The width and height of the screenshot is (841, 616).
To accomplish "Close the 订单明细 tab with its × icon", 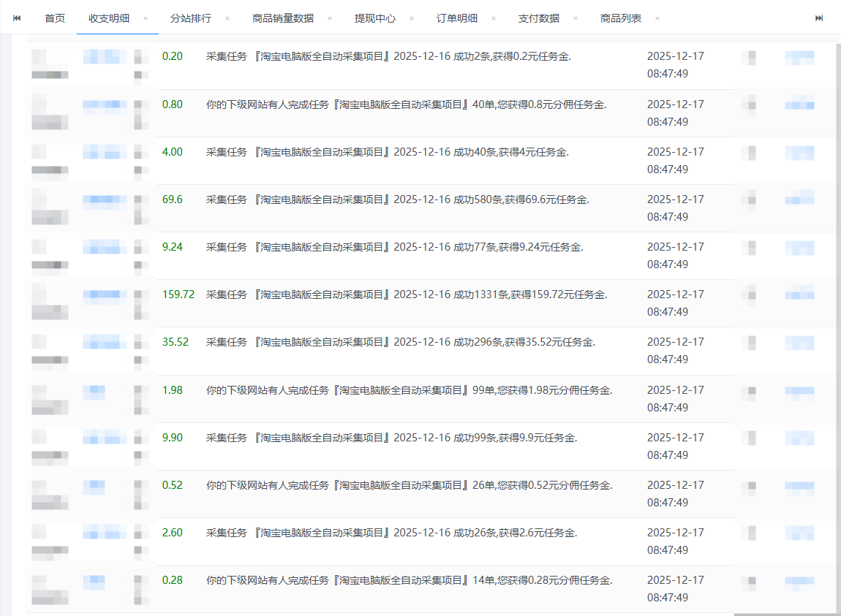I will [495, 18].
